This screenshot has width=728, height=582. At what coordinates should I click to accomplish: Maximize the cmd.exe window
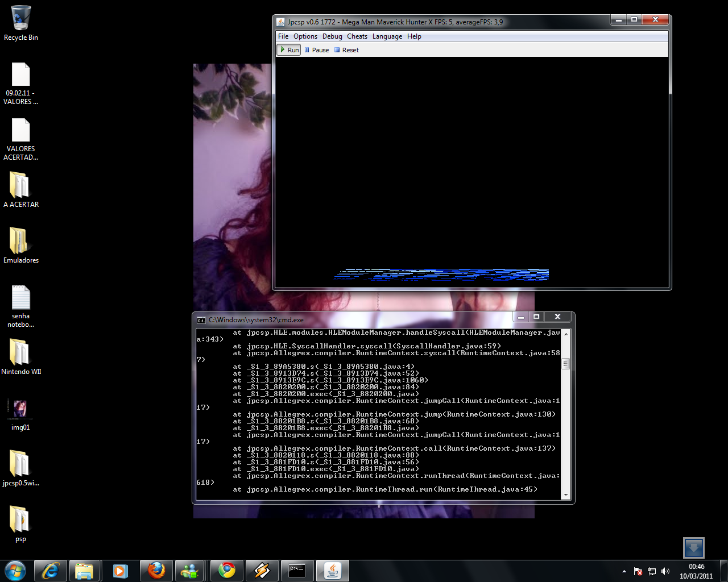[536, 317]
